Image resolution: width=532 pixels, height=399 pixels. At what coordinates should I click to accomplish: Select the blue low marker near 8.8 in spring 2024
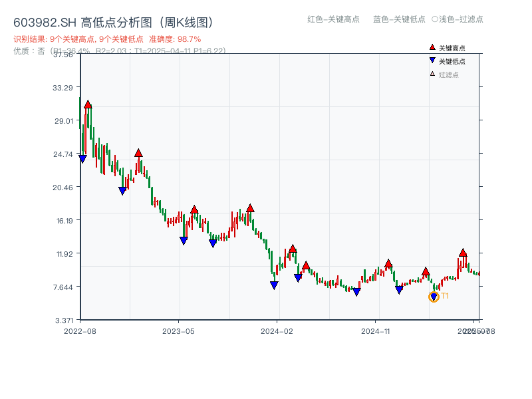298,278
